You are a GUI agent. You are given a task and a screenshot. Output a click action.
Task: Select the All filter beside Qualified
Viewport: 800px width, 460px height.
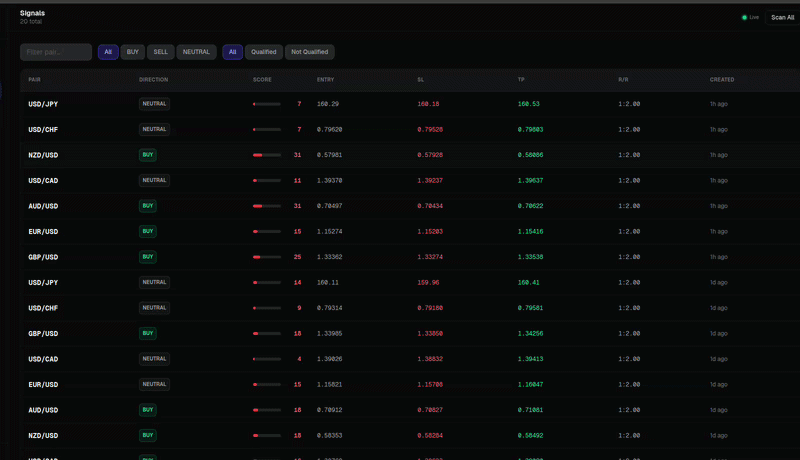click(x=233, y=52)
